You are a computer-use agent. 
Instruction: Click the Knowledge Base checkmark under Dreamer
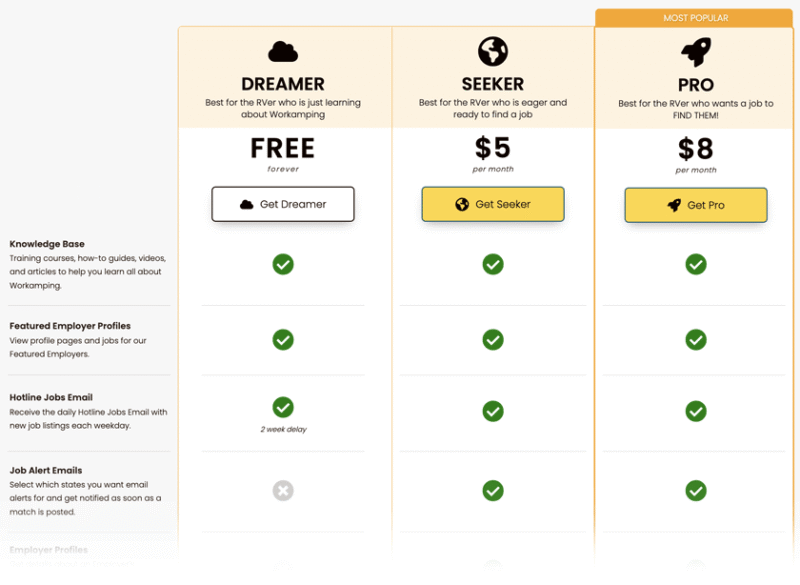click(x=283, y=264)
